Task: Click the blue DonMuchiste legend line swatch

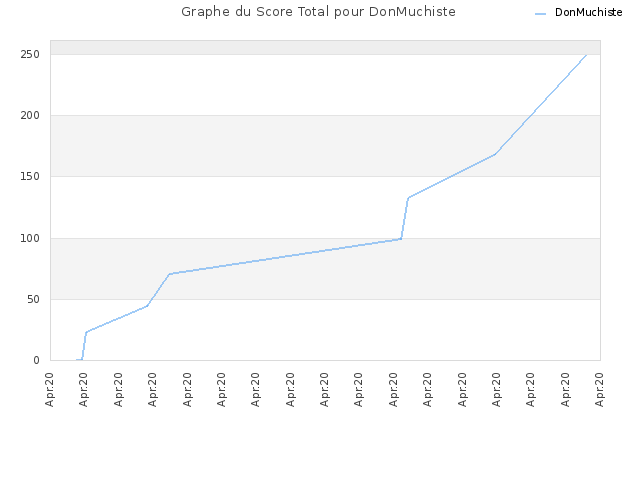Action: 540,14
